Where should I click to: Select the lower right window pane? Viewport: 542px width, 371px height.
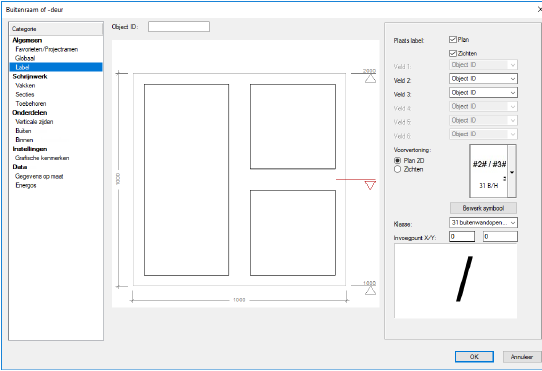(293, 233)
